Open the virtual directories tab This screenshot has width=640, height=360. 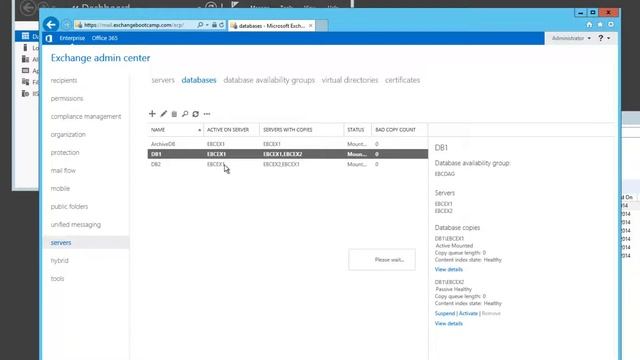[350, 80]
